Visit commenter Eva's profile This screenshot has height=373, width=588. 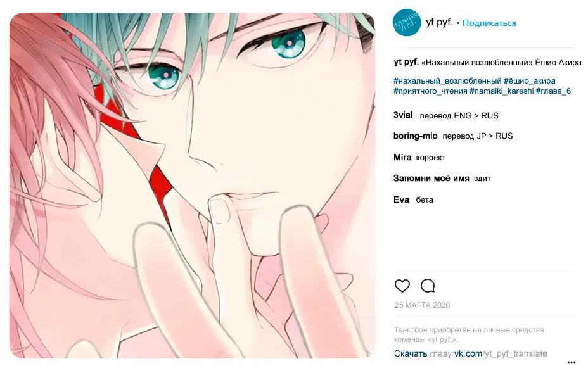[401, 200]
